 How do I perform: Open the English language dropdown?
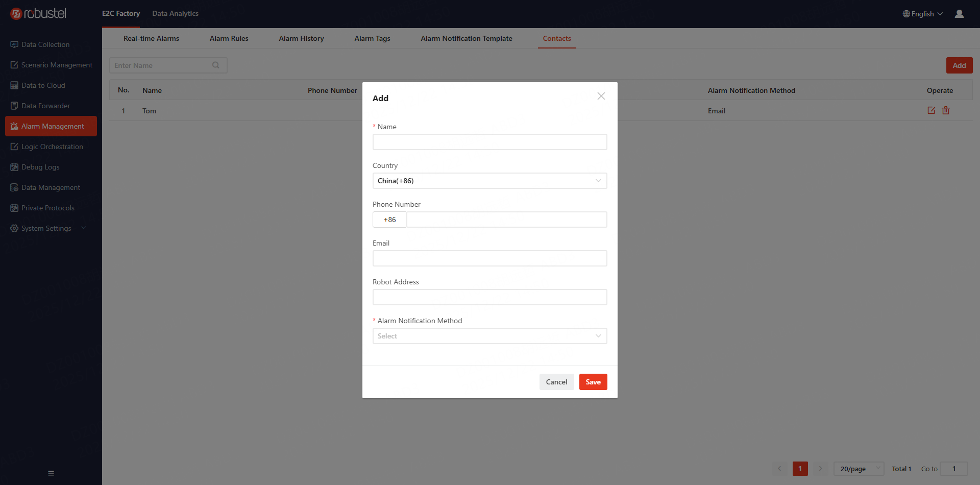(x=922, y=14)
